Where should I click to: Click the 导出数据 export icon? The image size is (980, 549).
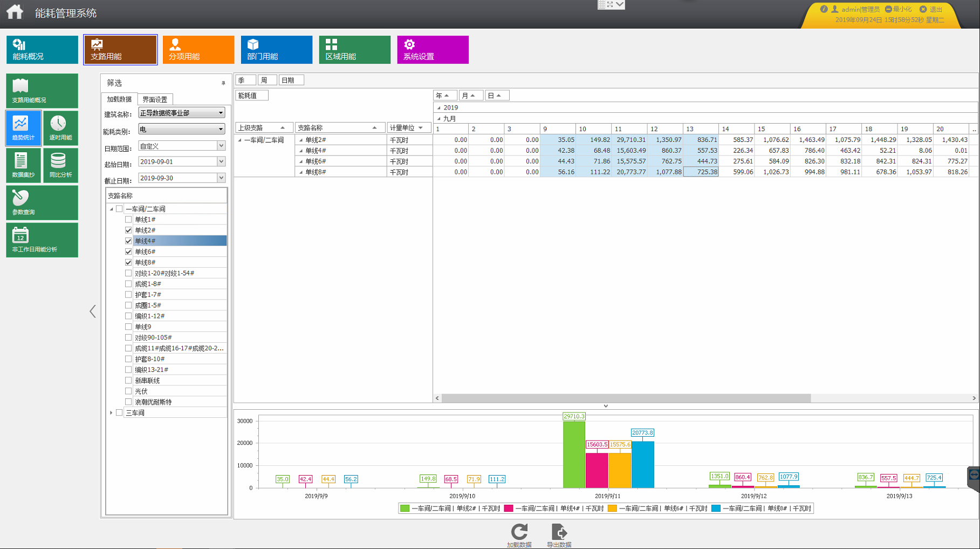coord(559,533)
